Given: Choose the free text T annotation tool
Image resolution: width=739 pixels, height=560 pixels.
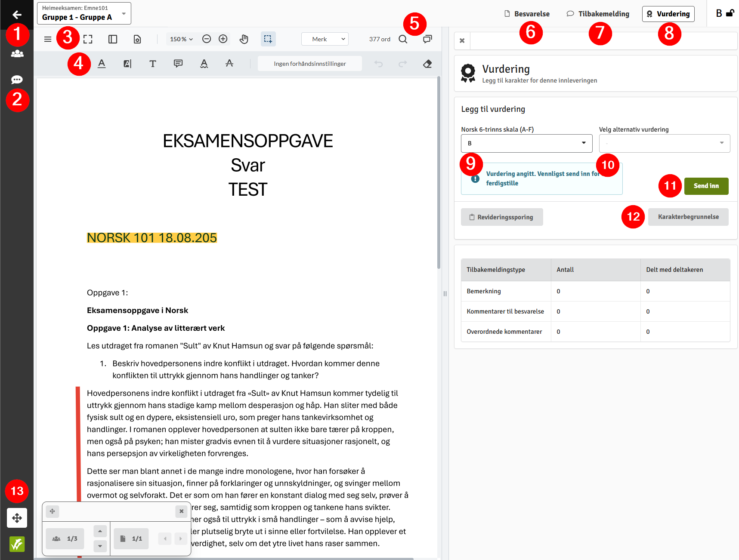Looking at the screenshot, I should [152, 64].
